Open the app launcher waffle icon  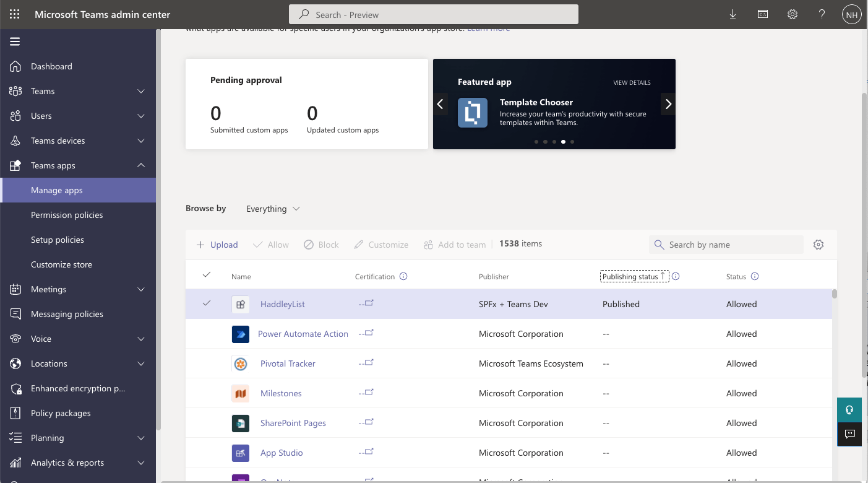[x=14, y=14]
